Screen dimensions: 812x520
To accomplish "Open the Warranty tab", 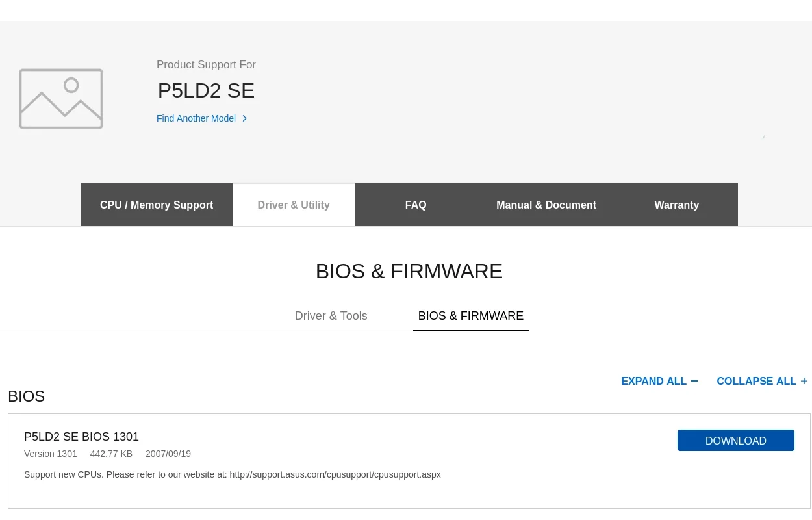I will pyautogui.click(x=676, y=205).
